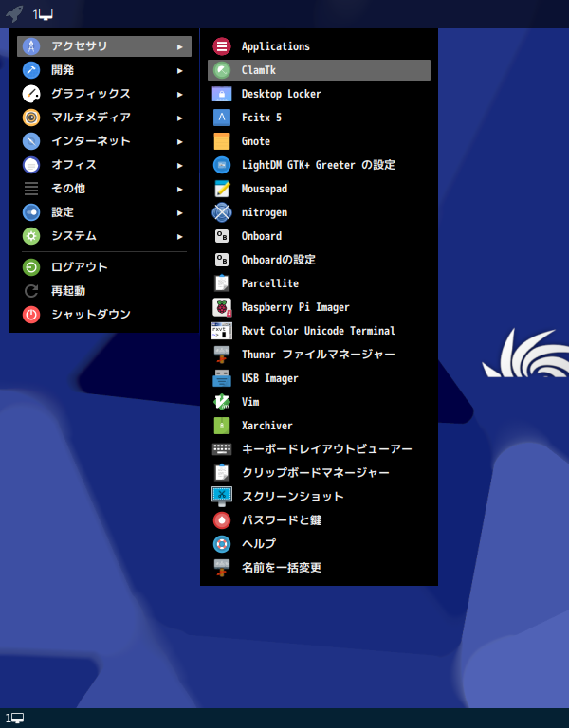Click the "Fcitx 5" text
This screenshot has width=569, height=728.
click(262, 118)
